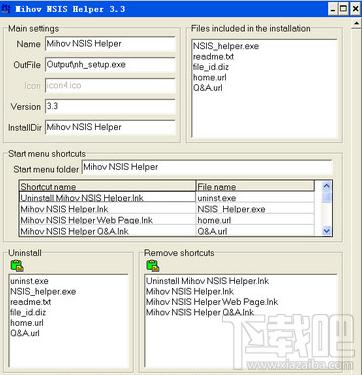The image size is (362, 375).
Task: Click the disabled Icon field showing icon4.ico
Action: [110, 86]
